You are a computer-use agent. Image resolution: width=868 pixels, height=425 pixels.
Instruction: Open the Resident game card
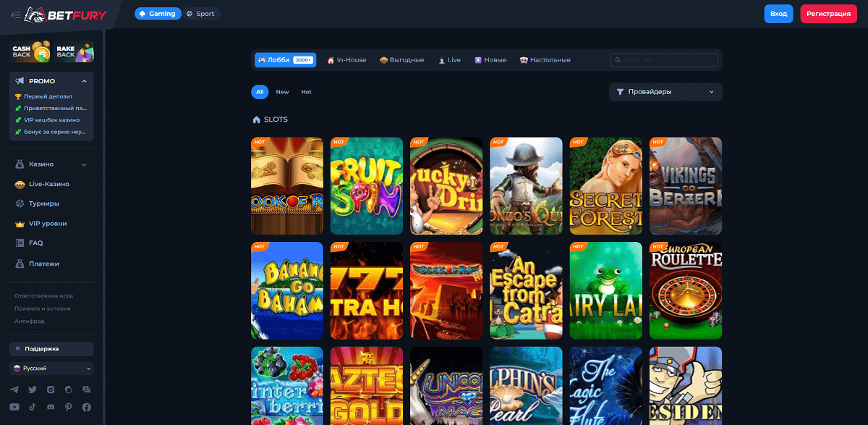(686, 386)
